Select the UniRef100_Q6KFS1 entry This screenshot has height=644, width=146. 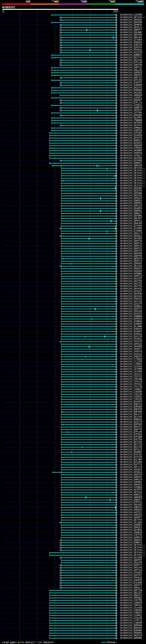pos(131,249)
